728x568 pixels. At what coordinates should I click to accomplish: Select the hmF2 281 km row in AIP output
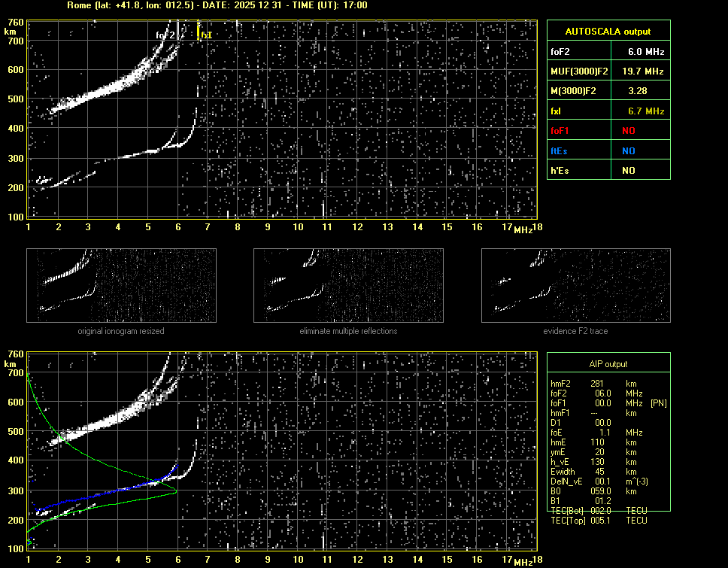coord(594,384)
